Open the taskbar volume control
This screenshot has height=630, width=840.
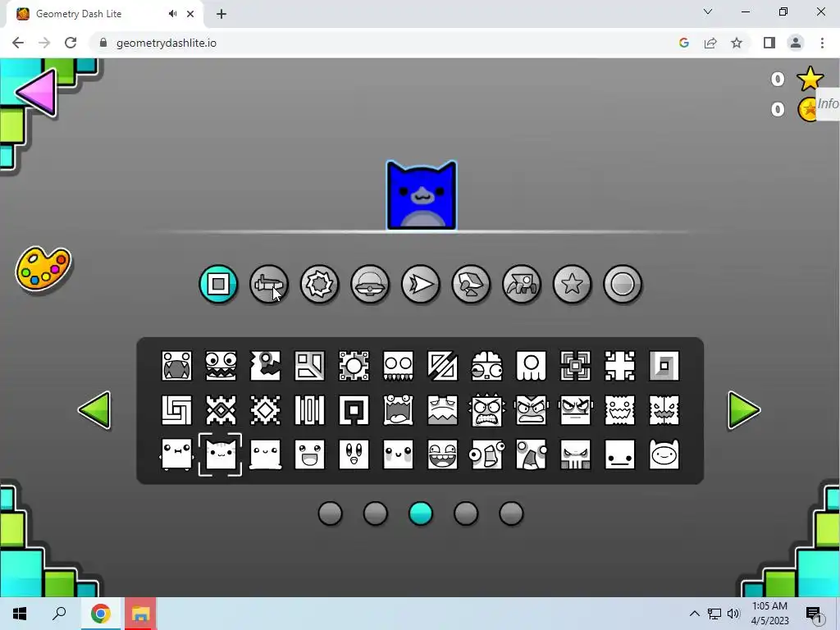pyautogui.click(x=733, y=614)
